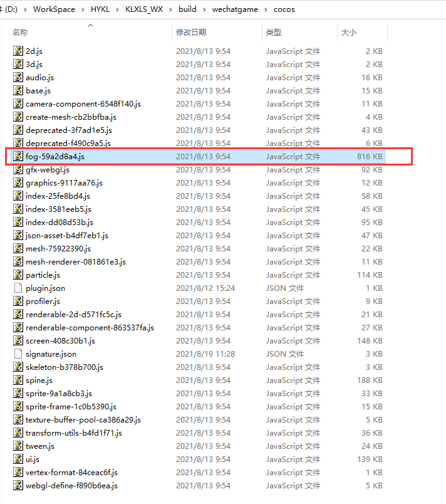Image resolution: width=446 pixels, height=504 pixels.
Task: Toggle sort arrow above 名称 column
Action: click(x=91, y=25)
